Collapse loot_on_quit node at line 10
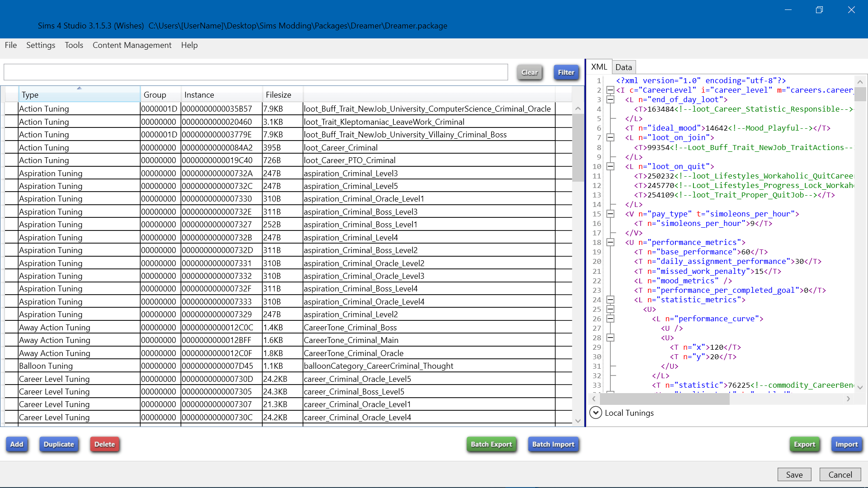Viewport: 868px width, 488px height. pyautogui.click(x=610, y=166)
